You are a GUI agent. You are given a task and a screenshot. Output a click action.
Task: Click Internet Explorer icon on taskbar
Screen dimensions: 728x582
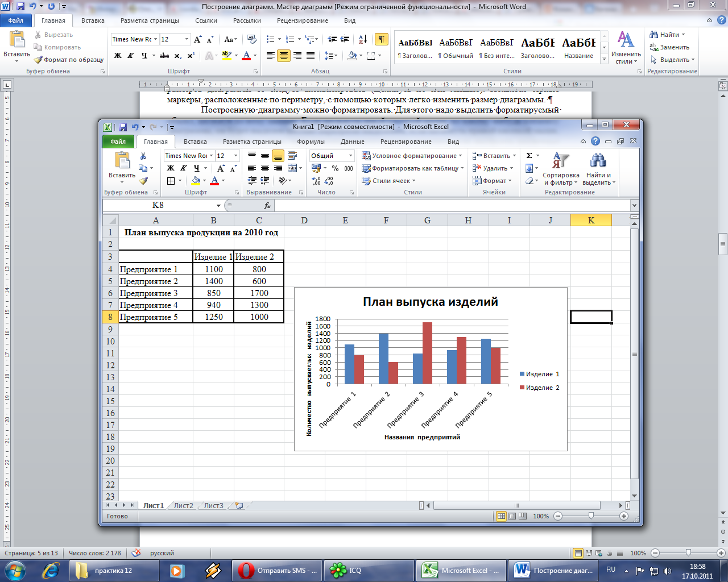tap(51, 570)
